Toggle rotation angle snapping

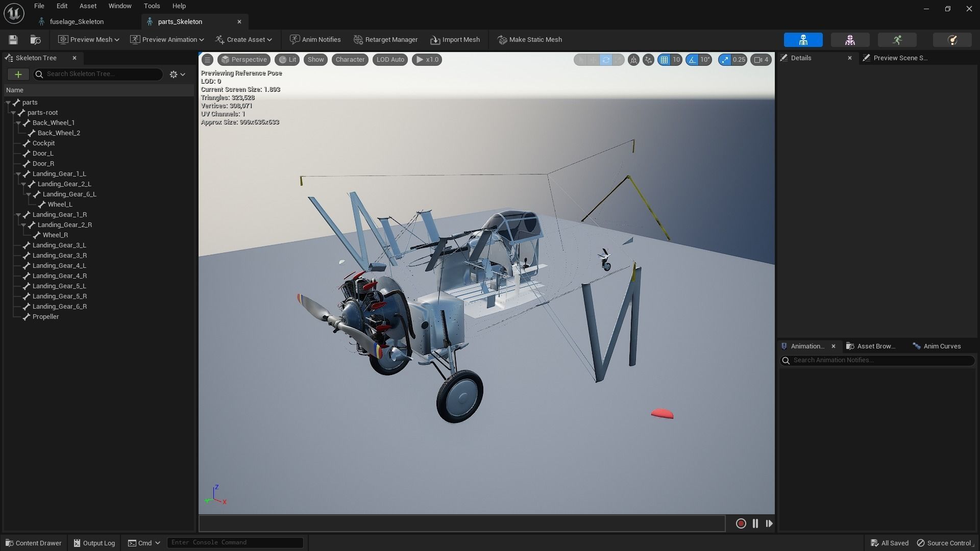(x=692, y=60)
